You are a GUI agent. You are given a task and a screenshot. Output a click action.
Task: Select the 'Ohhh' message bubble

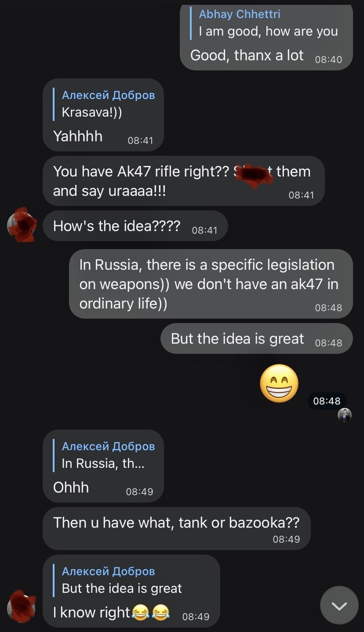click(x=103, y=466)
